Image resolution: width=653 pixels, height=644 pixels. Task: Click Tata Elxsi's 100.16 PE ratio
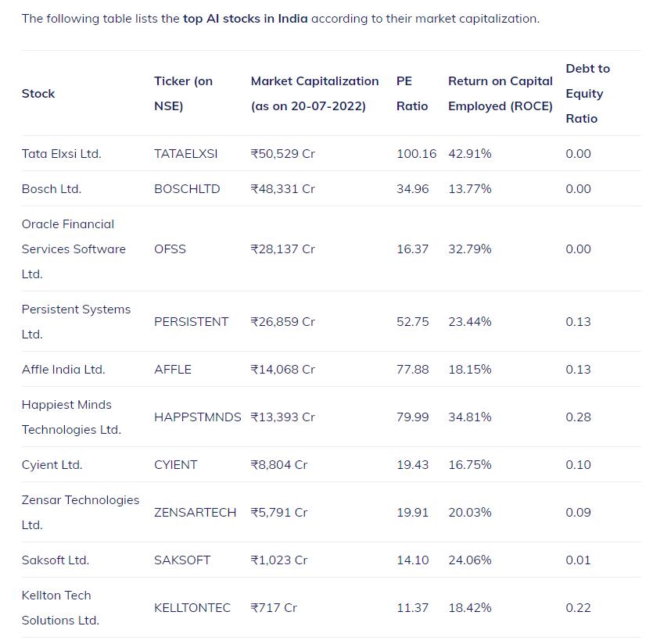[416, 154]
